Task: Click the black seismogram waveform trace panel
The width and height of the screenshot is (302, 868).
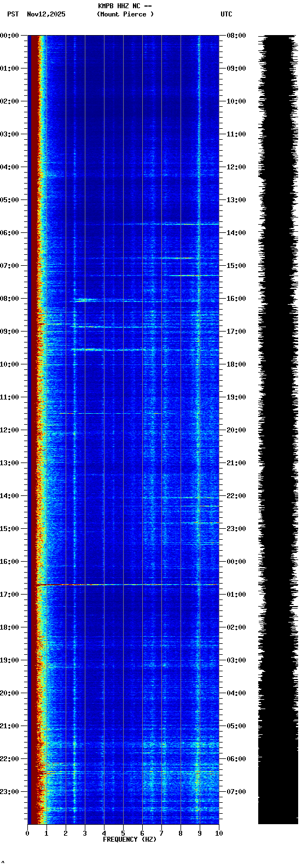Action: (x=278, y=430)
